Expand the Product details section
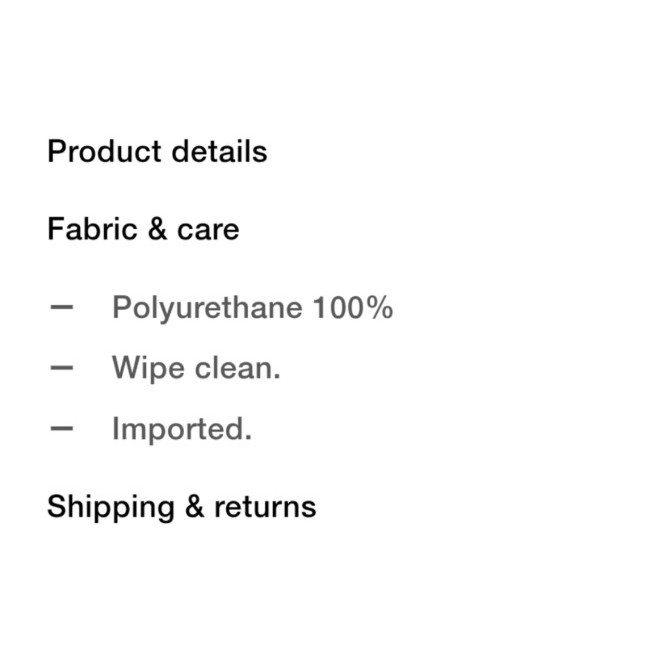Viewport: 654px width, 654px height. click(x=157, y=151)
